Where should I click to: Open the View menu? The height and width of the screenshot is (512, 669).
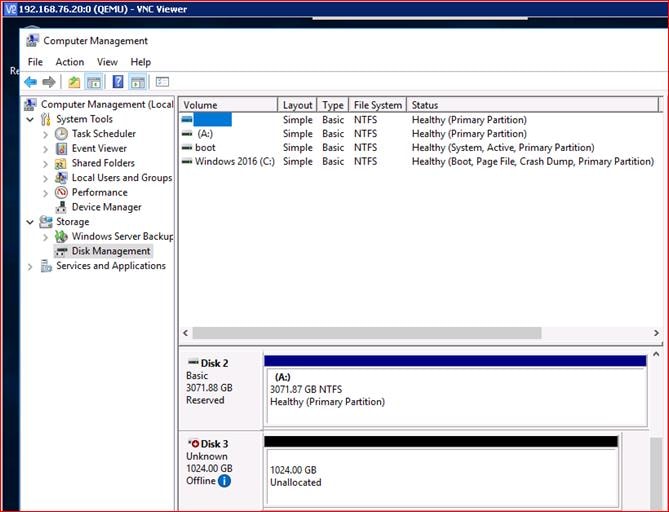(107, 62)
